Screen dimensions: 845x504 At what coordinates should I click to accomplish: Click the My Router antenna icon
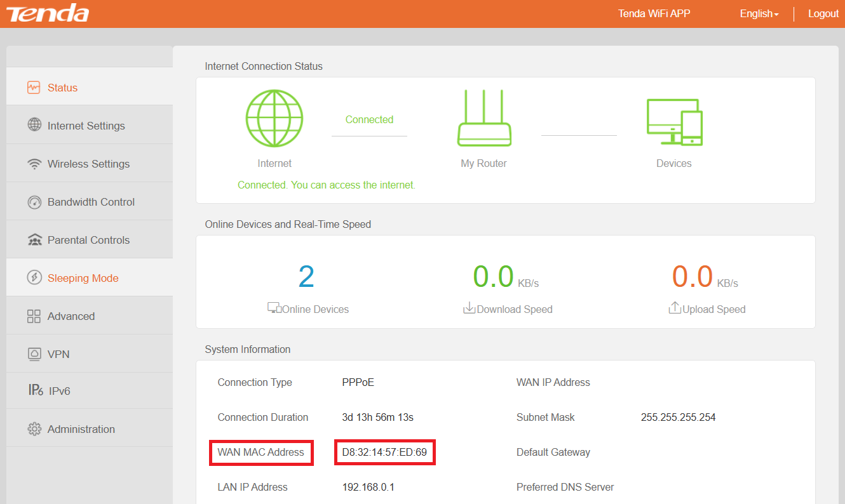[484, 118]
